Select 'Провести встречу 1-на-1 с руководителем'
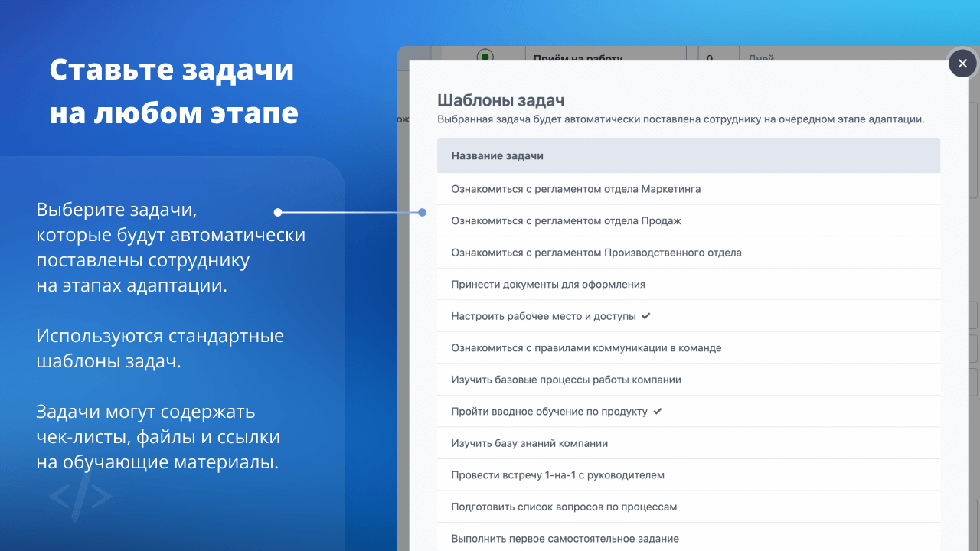 tap(688, 475)
